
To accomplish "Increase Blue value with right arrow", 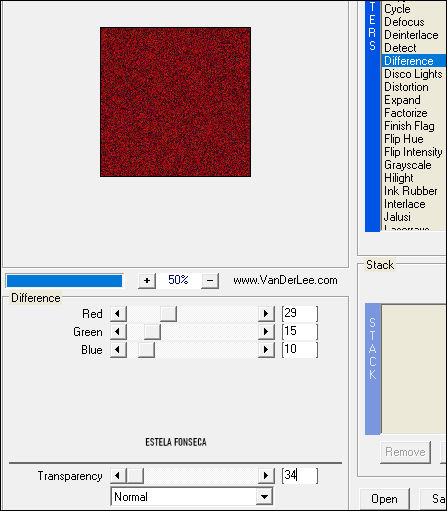I will coord(266,350).
